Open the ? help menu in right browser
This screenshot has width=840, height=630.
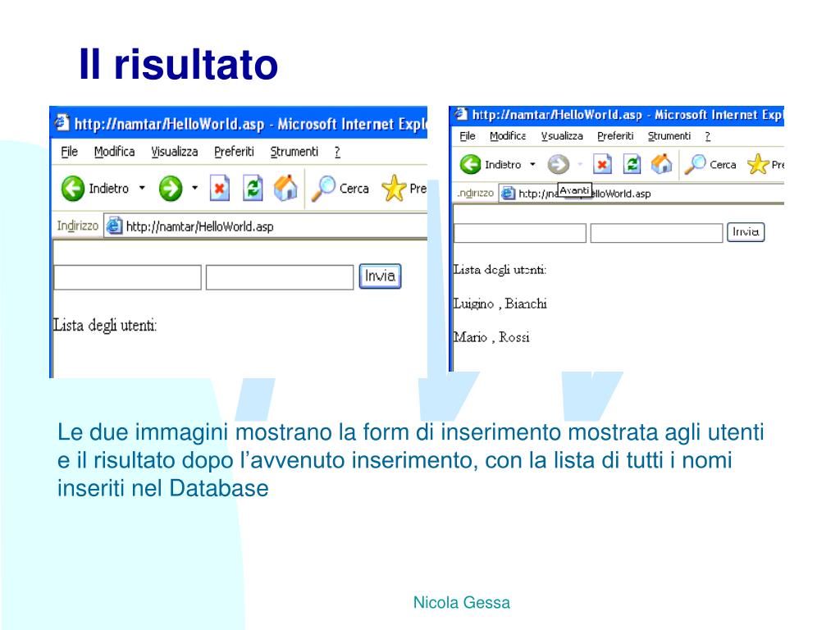pos(708,136)
